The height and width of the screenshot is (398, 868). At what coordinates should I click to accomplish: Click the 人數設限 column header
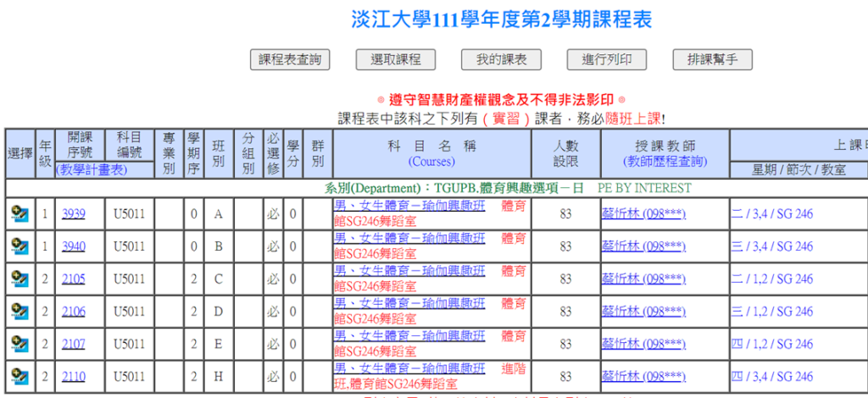[x=565, y=153]
